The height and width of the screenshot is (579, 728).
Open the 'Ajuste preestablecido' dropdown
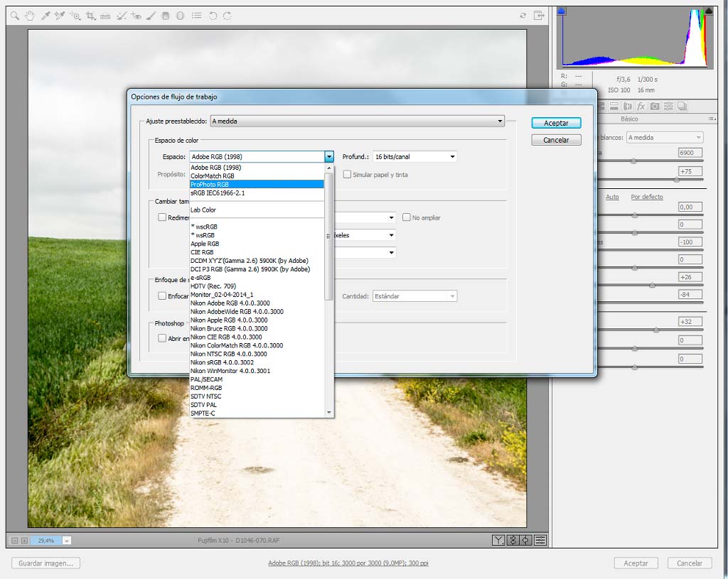pyautogui.click(x=358, y=121)
